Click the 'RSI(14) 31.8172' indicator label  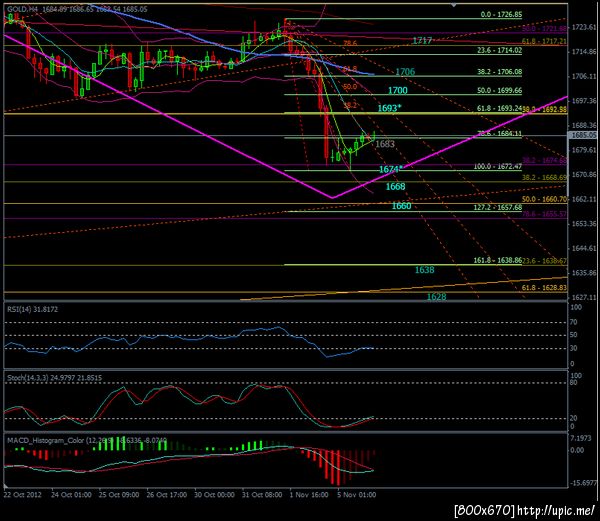pos(33,309)
